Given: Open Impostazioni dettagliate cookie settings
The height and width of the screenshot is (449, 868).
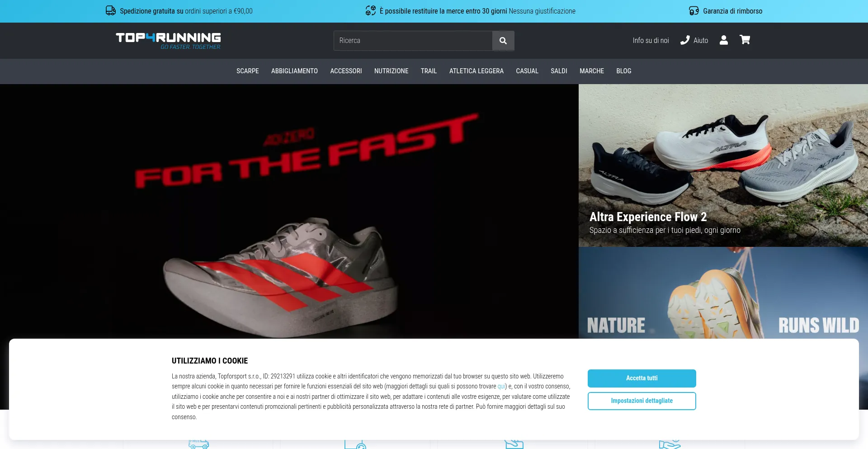Looking at the screenshot, I should [642, 401].
